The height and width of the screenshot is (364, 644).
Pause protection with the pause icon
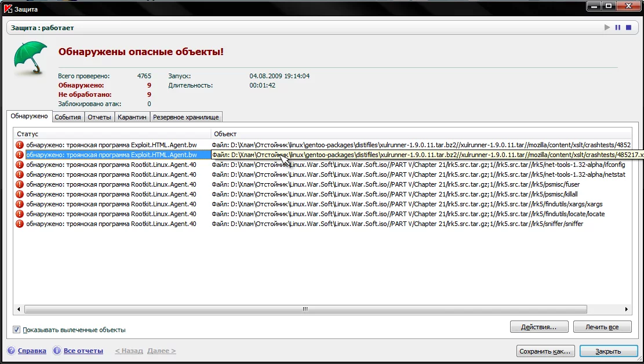[618, 27]
